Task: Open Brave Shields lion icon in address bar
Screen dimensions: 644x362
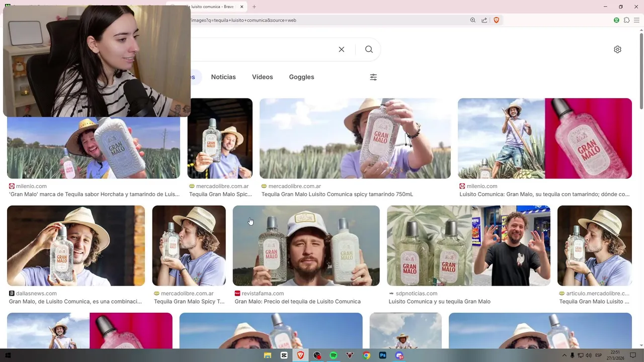Action: pos(497,20)
